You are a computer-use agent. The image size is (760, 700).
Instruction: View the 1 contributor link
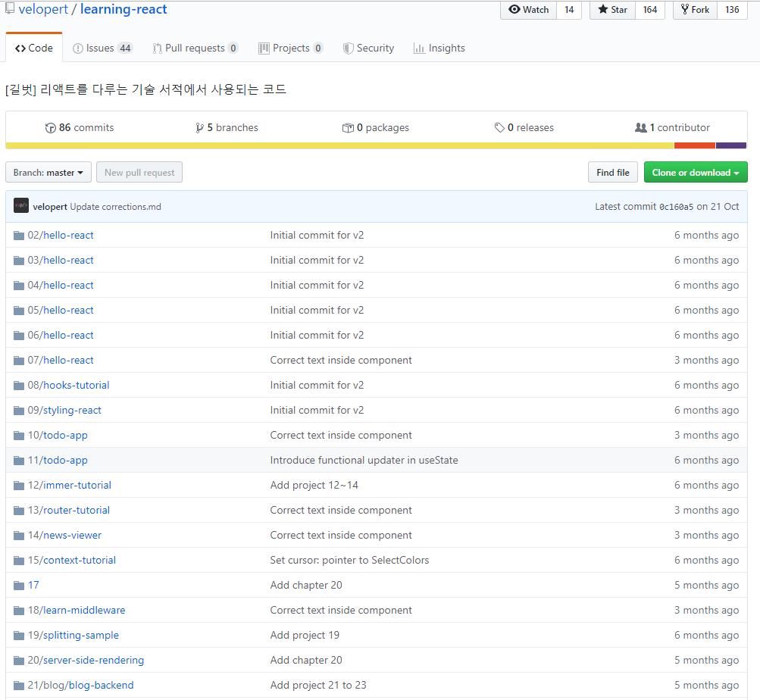click(x=672, y=127)
